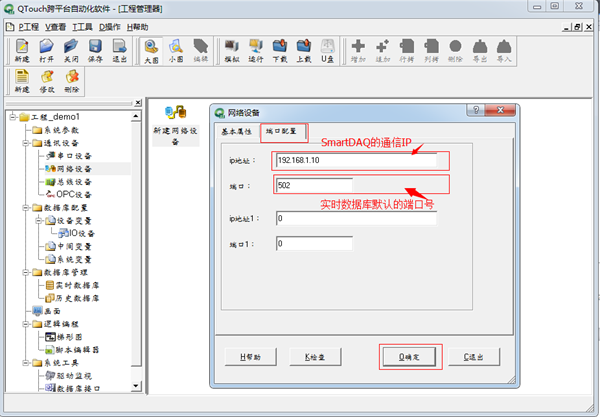
Task: Click the ip地址 field containing 192.168.1.10
Action: point(355,160)
